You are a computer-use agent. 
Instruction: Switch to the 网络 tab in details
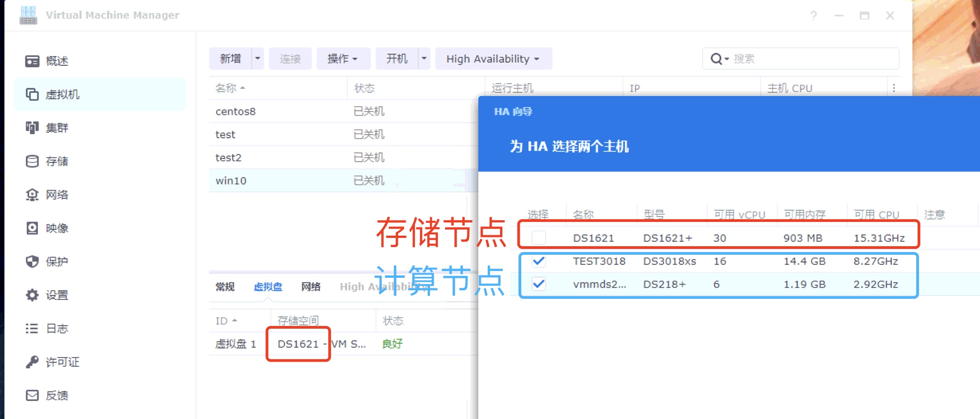click(311, 287)
